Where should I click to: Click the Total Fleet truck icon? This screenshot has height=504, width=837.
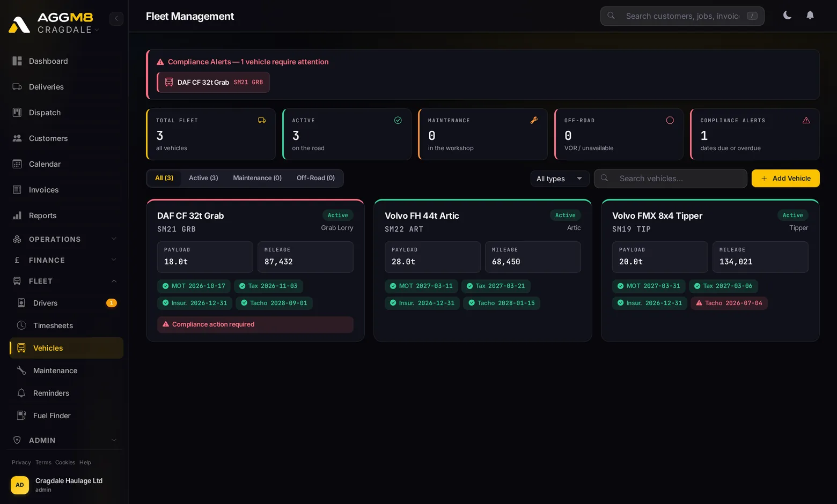point(262,121)
